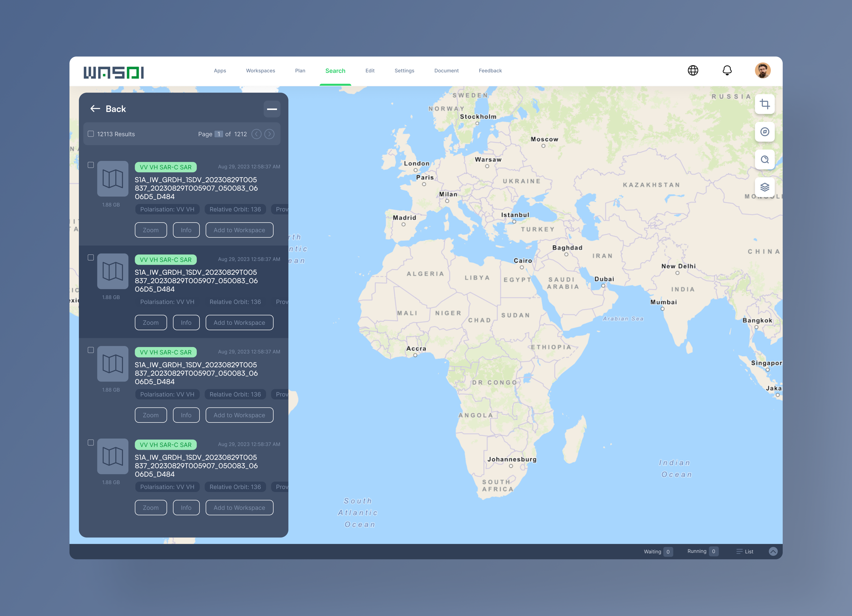This screenshot has width=852, height=616.
Task: Click the Back arrow icon
Action: pos(95,109)
